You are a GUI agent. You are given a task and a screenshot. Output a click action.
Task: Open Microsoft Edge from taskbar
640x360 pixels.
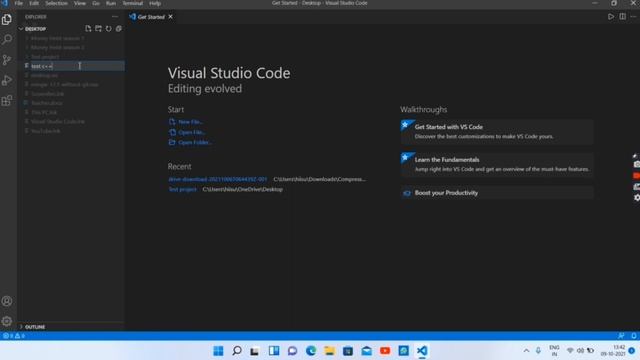(311, 351)
